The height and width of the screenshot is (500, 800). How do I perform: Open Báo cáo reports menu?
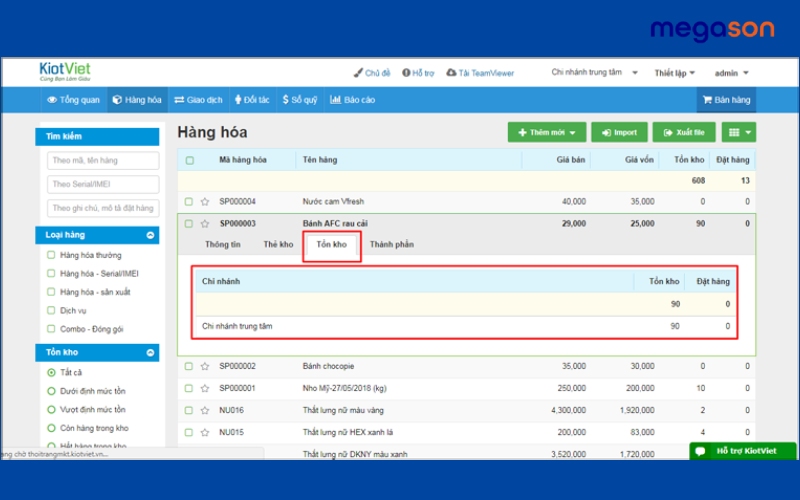pyautogui.click(x=352, y=100)
